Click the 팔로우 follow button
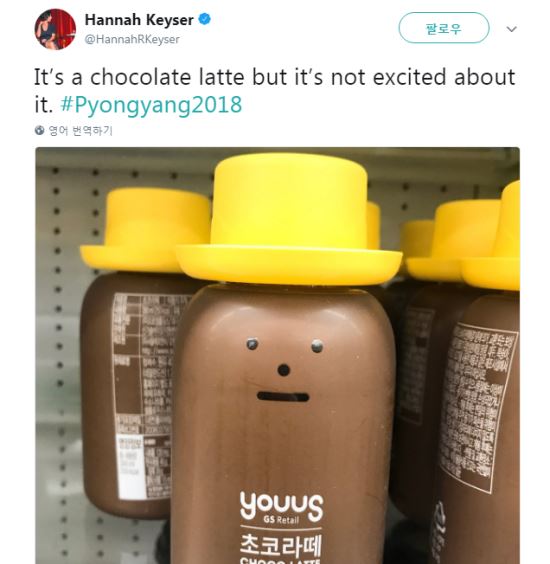The image size is (550, 564). pyautogui.click(x=444, y=28)
